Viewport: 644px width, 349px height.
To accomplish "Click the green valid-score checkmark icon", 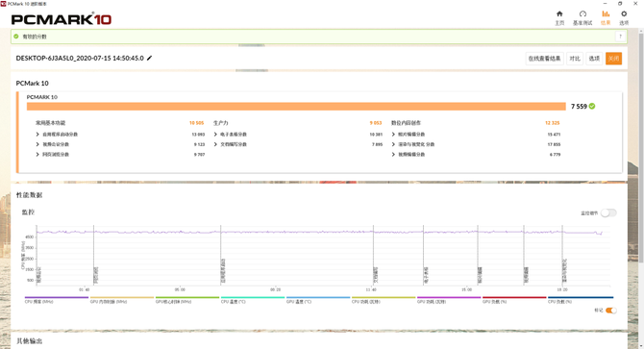I will [x=16, y=37].
